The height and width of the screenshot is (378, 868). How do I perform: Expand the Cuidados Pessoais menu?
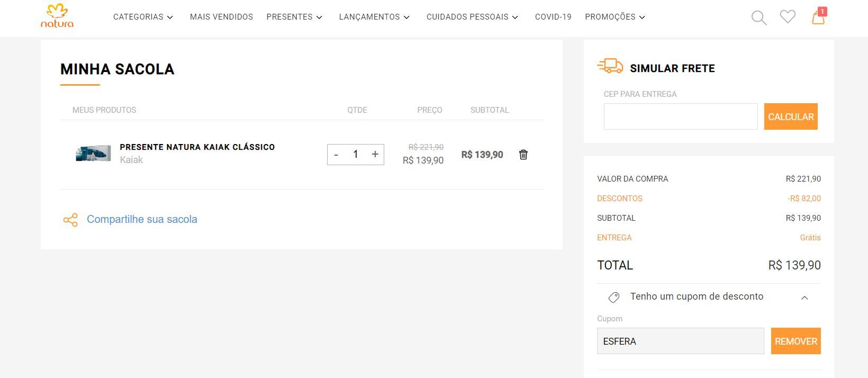472,17
